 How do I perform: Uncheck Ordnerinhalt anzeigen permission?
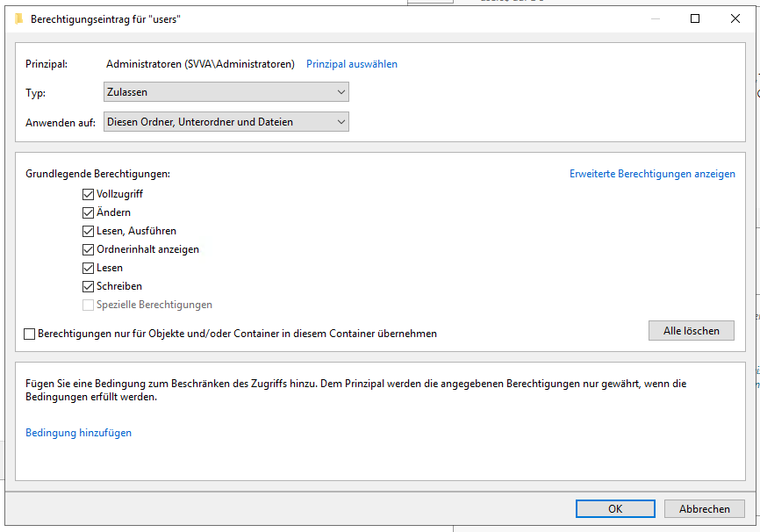pos(88,249)
